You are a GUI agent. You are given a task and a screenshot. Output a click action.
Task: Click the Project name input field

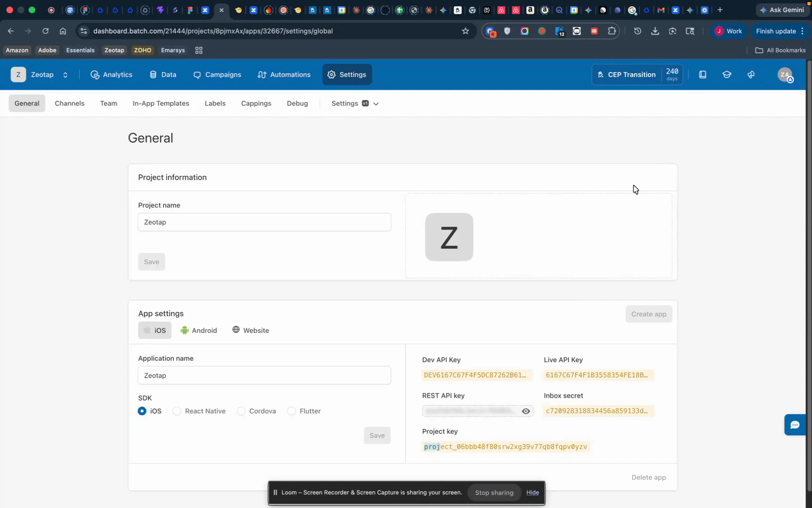(x=264, y=222)
